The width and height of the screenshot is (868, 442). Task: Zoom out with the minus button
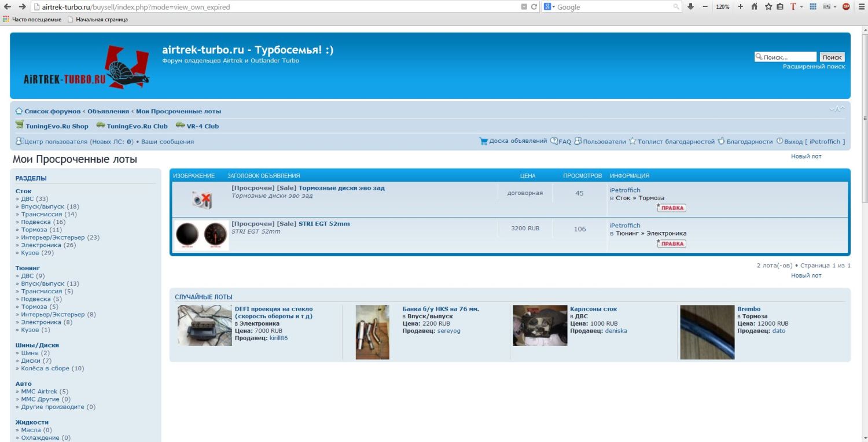point(705,7)
